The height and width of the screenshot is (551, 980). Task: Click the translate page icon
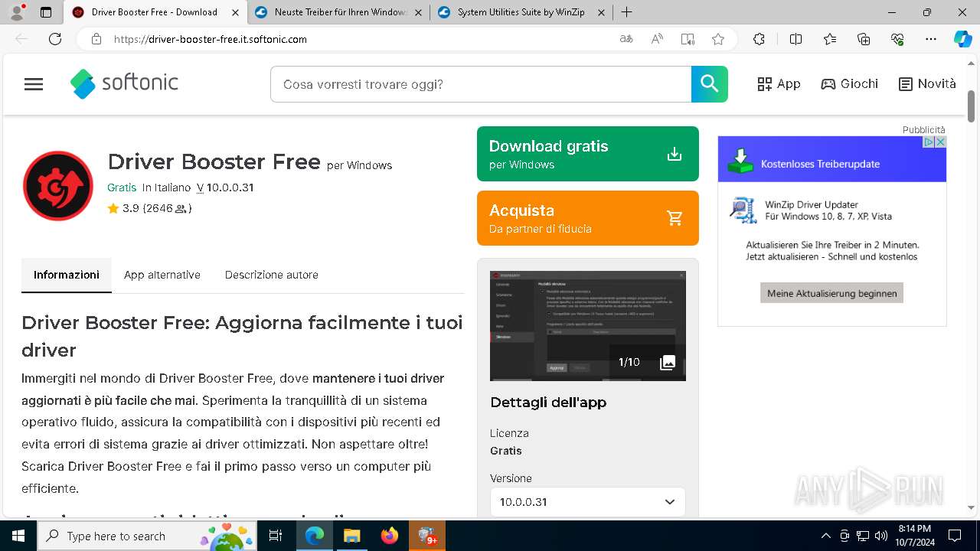626,39
